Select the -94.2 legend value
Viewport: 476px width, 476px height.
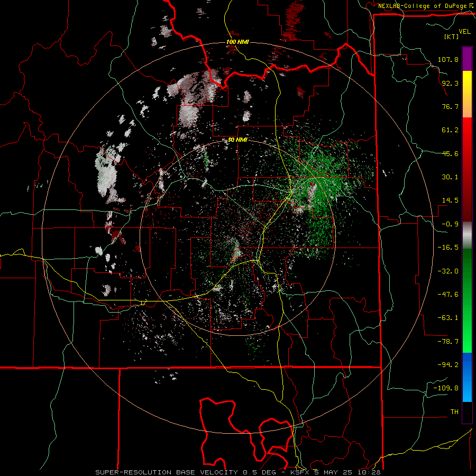click(448, 365)
